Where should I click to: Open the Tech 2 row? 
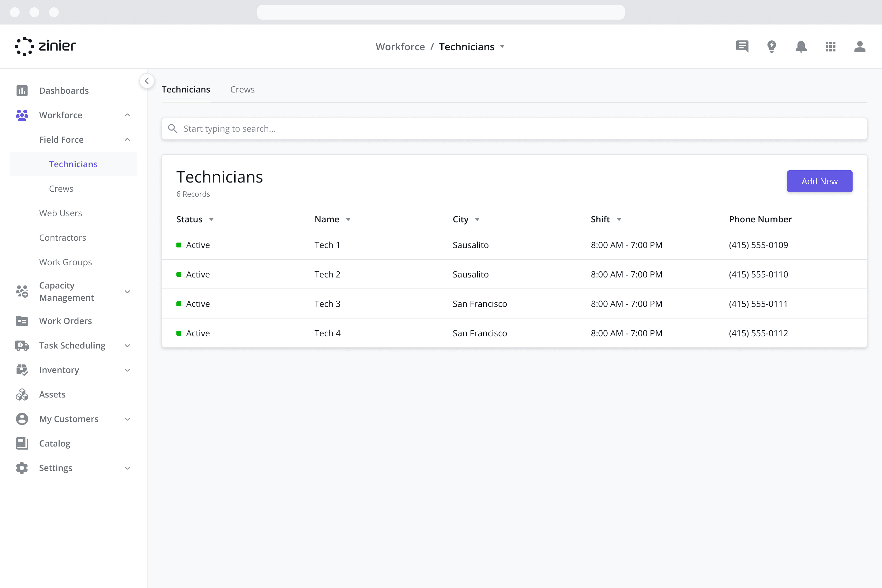coord(514,274)
